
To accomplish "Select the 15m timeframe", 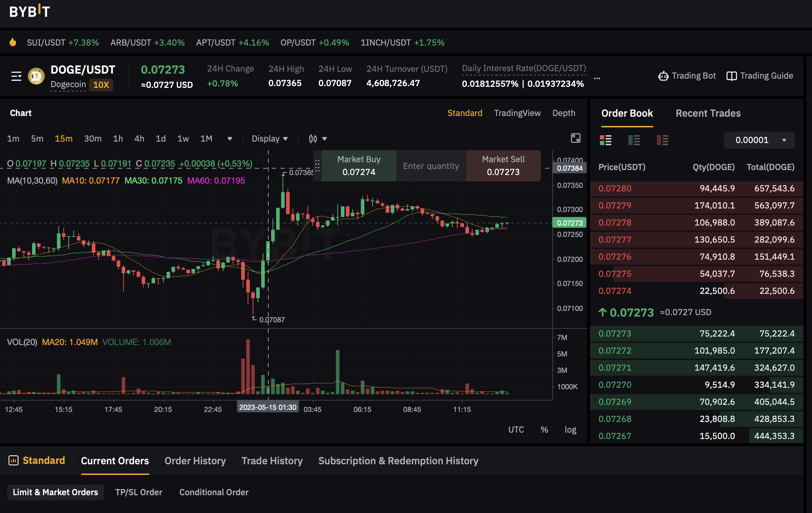I will pyautogui.click(x=64, y=139).
